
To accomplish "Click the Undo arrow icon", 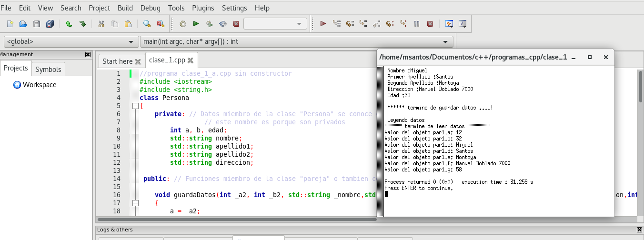I will tap(69, 24).
